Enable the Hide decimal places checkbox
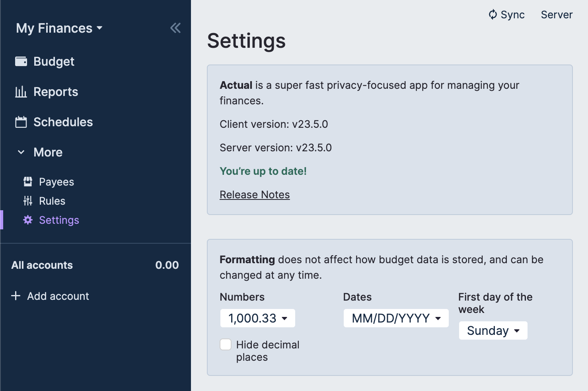The width and height of the screenshot is (588, 391). pyautogui.click(x=226, y=344)
